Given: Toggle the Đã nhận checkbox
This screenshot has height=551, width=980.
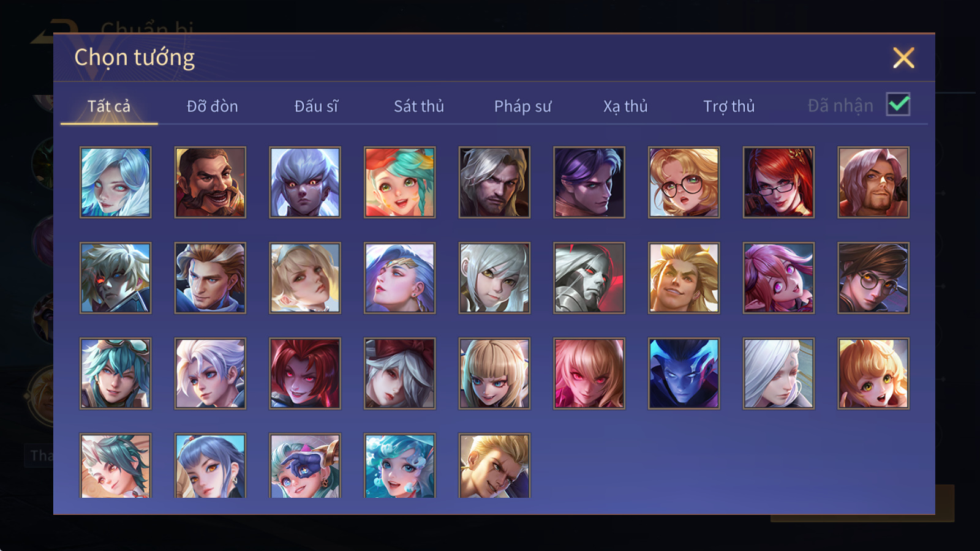Looking at the screenshot, I should tap(898, 105).
